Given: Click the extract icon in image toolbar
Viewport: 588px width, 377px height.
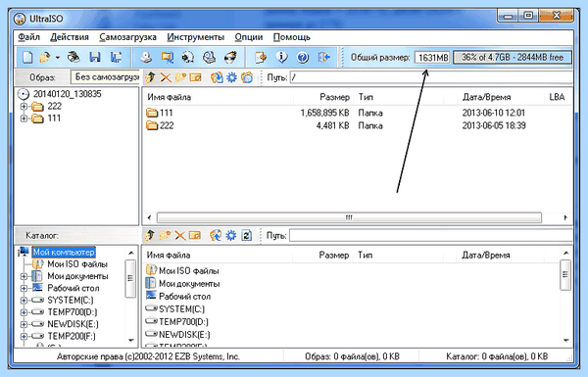Looking at the screenshot, I should pos(217,77).
